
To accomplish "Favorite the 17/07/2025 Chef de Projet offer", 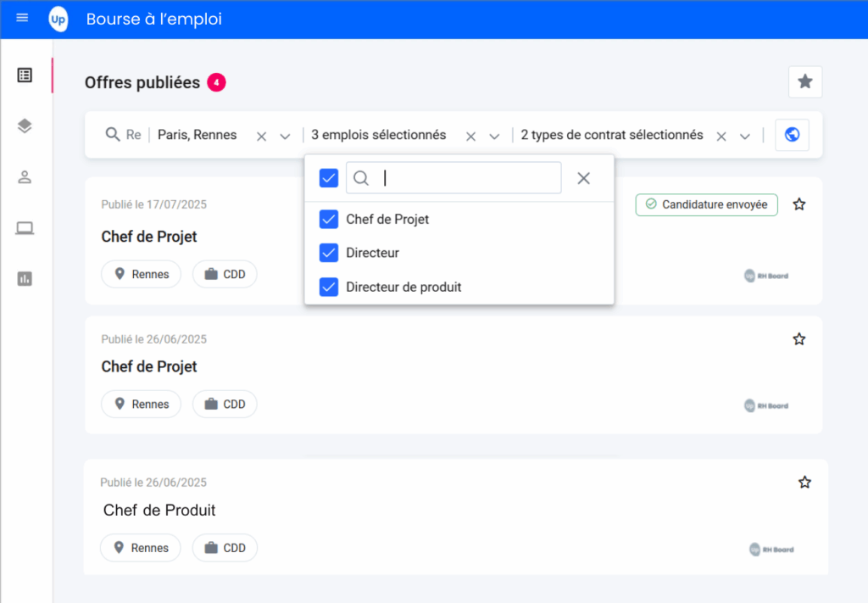I will click(798, 204).
